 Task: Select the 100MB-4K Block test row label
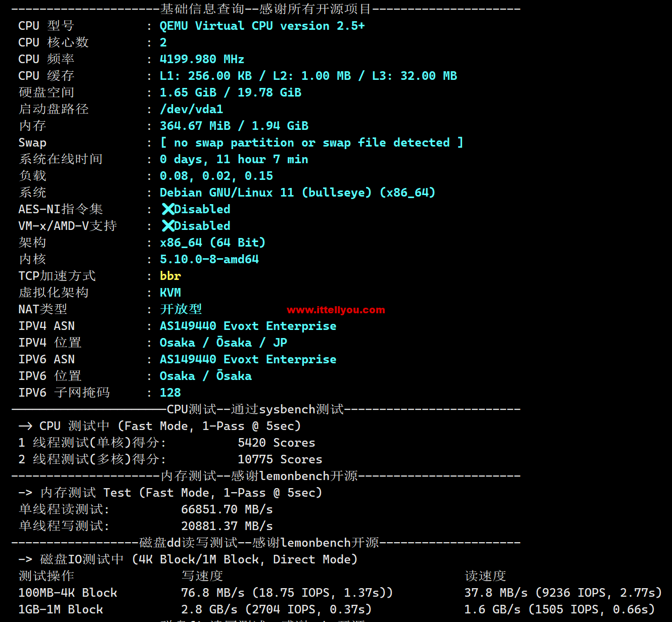[68, 593]
